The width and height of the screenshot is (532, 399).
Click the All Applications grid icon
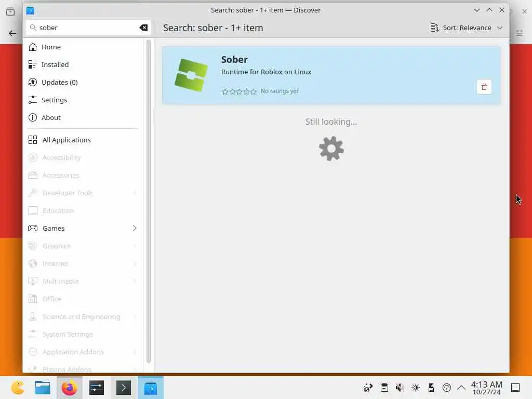tap(33, 140)
